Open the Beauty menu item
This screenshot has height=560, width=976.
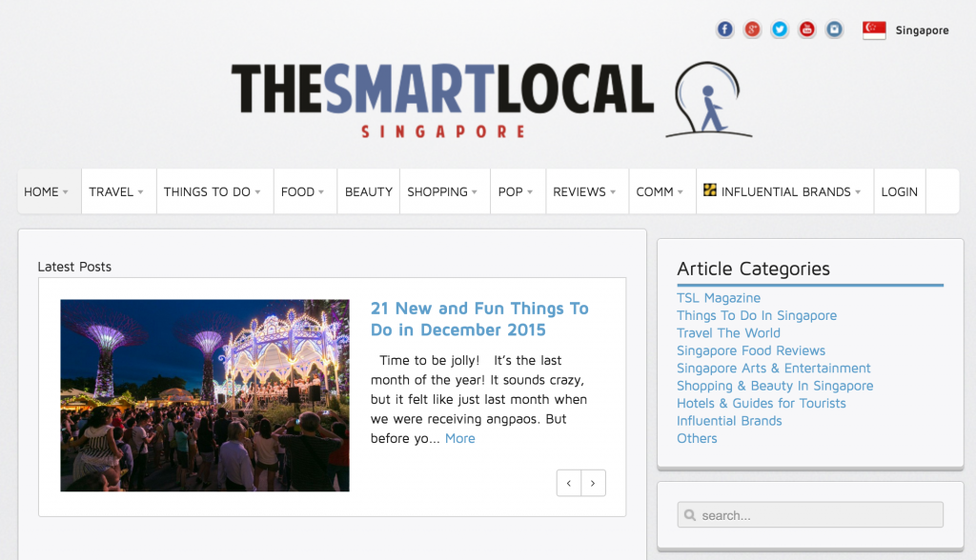point(369,191)
